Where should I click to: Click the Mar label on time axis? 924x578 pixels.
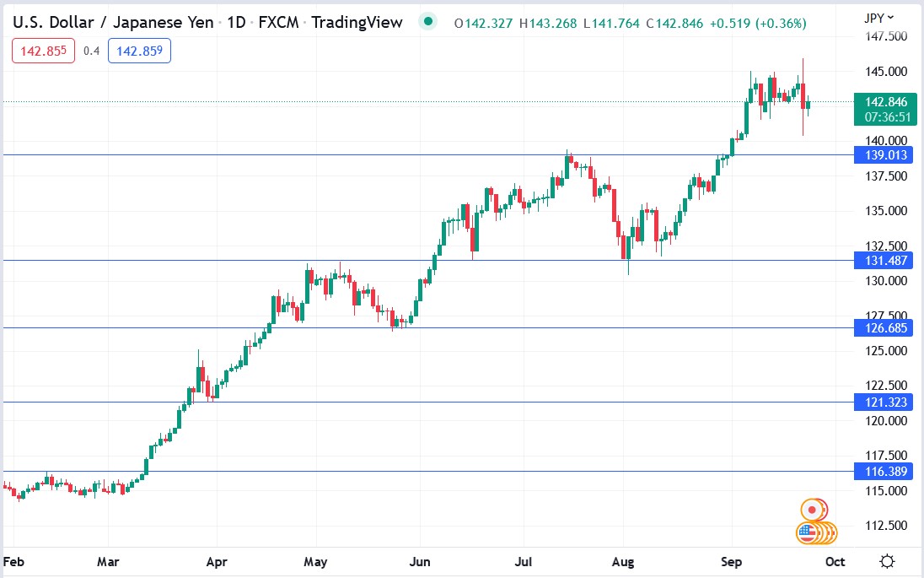click(x=108, y=561)
